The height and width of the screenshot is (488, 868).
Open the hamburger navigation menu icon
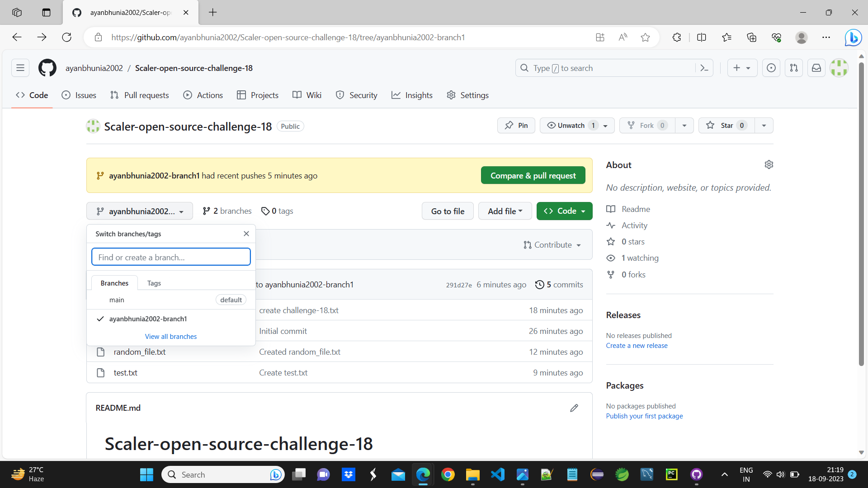20,68
